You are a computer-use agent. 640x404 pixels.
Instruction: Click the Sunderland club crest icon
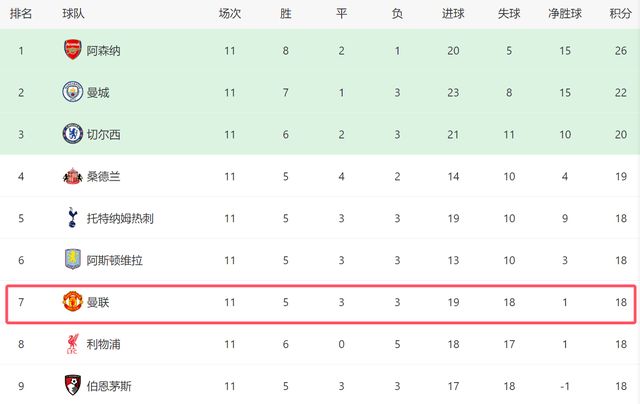[x=72, y=176]
